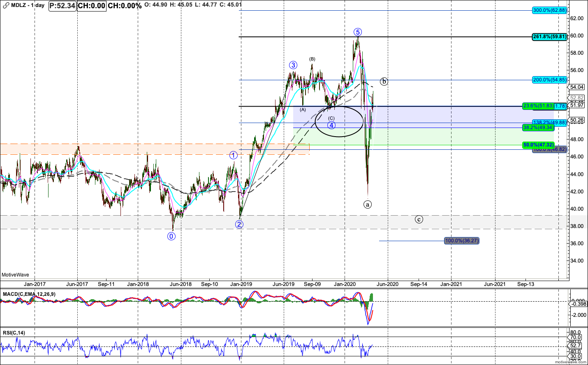Click the circled lowercase c wave label
The height and width of the screenshot is (365, 588).
point(419,219)
